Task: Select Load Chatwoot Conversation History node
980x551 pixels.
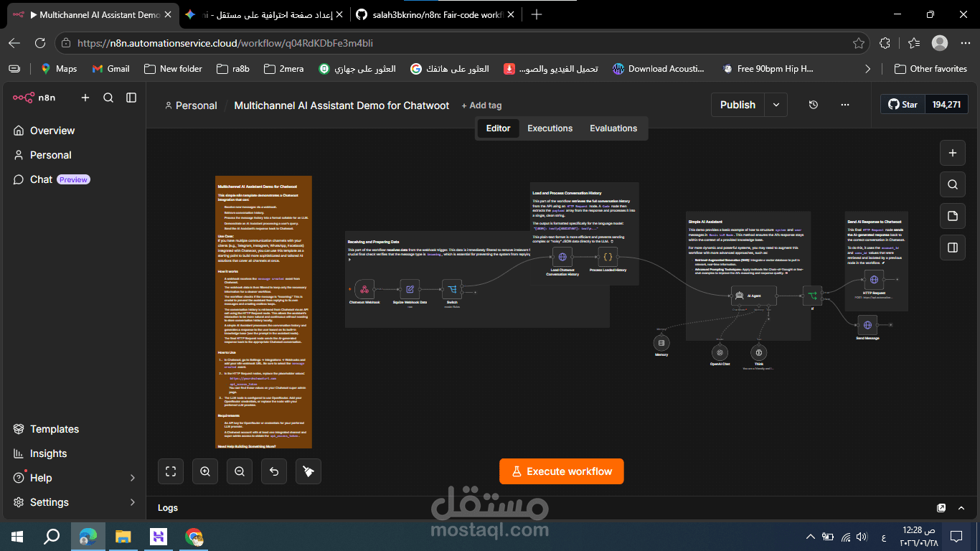Action: [x=562, y=257]
